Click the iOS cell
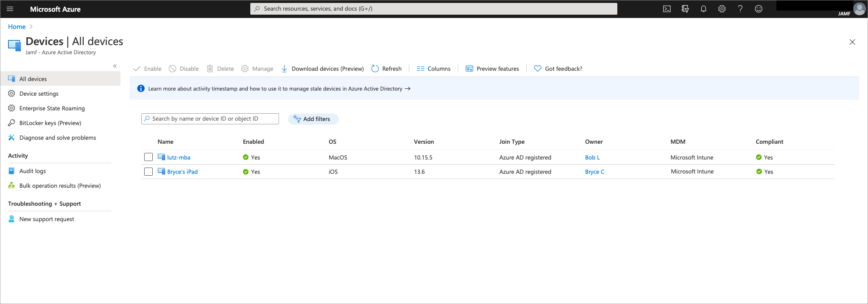This screenshot has width=868, height=304. 333,172
